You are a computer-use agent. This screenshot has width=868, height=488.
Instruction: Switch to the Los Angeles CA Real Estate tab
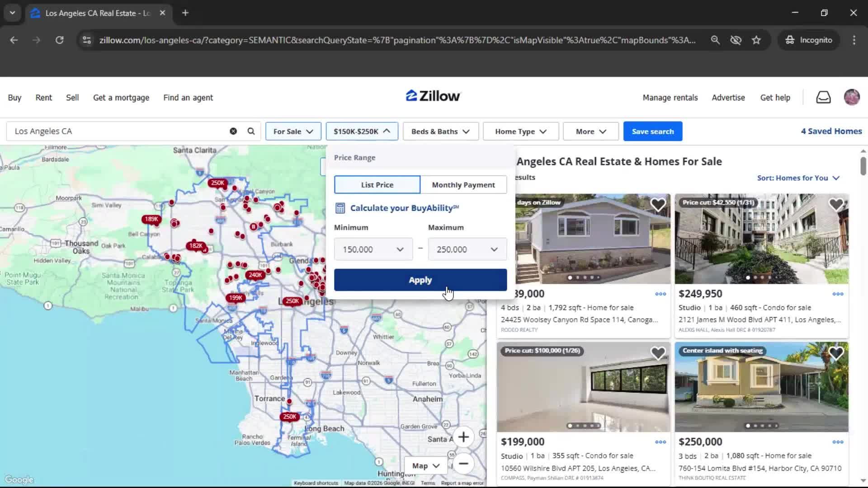point(90,13)
